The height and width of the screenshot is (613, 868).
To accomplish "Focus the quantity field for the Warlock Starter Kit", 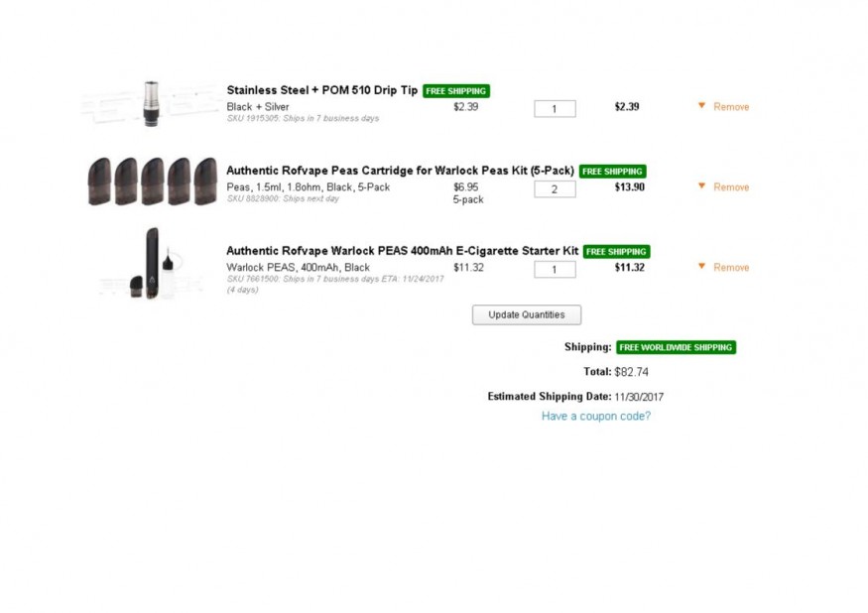I will 555,270.
